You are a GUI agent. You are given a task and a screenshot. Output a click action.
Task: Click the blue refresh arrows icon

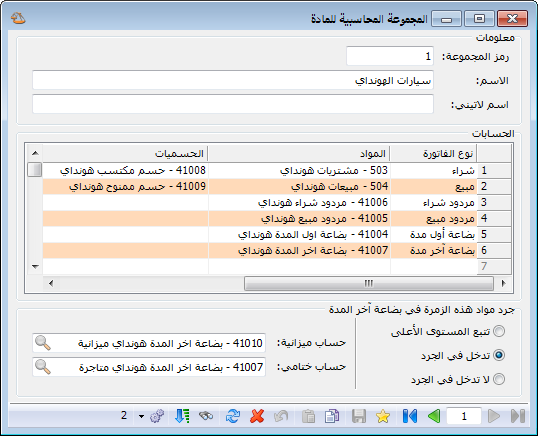233,416
